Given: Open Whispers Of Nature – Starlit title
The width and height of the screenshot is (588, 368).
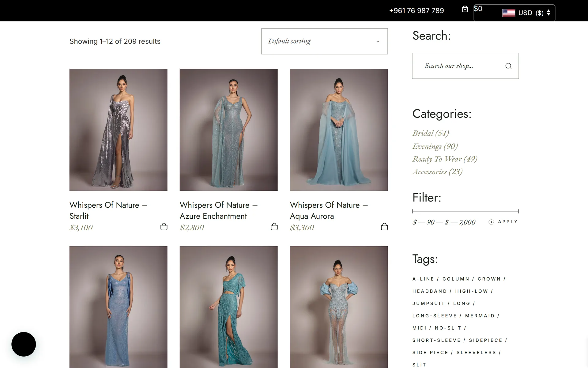Looking at the screenshot, I should point(108,210).
